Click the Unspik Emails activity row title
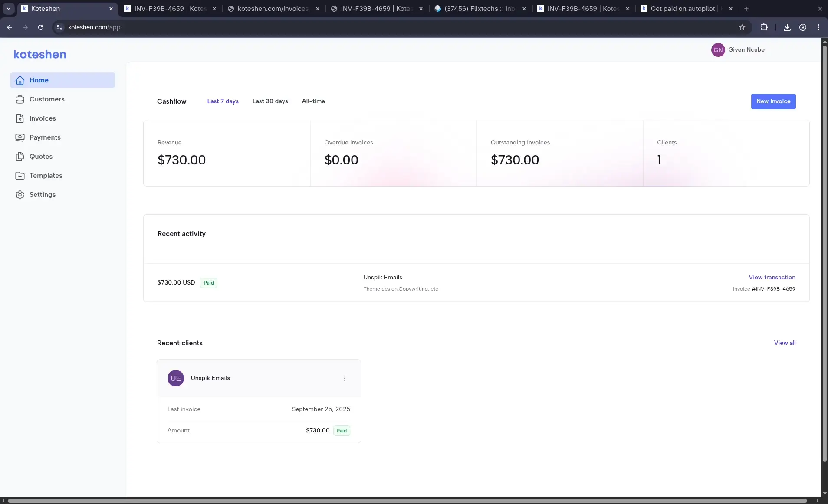 pos(383,277)
